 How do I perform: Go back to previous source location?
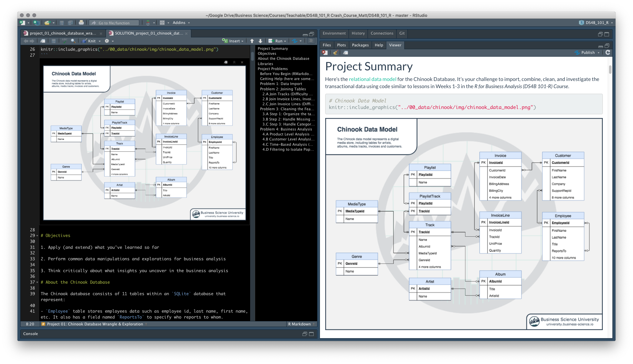[26, 41]
